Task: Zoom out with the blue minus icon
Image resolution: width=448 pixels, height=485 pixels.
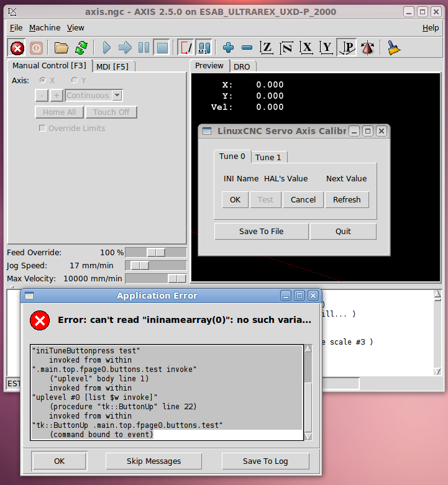Action: pyautogui.click(x=247, y=48)
